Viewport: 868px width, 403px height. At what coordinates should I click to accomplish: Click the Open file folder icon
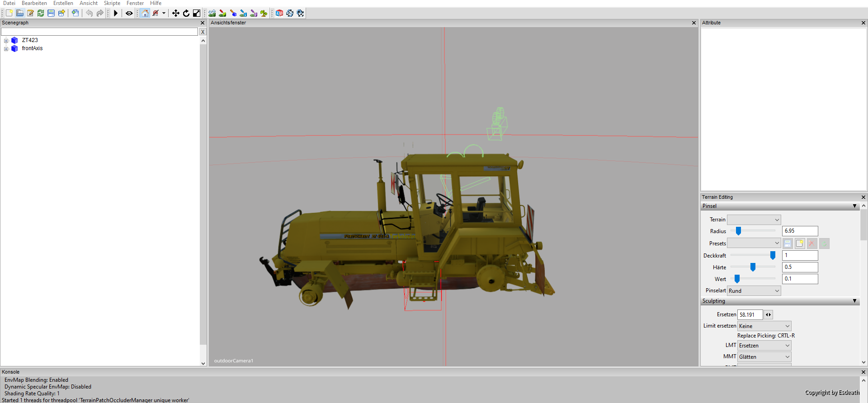click(x=20, y=13)
